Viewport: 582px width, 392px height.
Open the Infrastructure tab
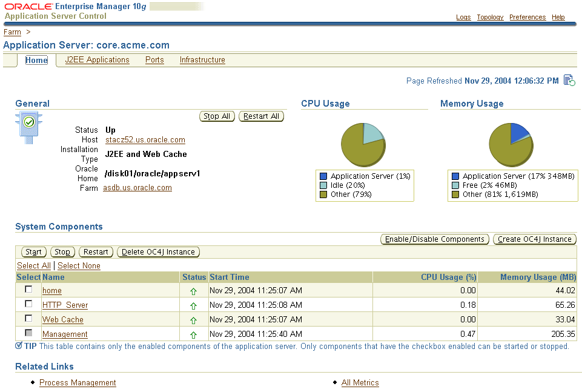tap(202, 60)
